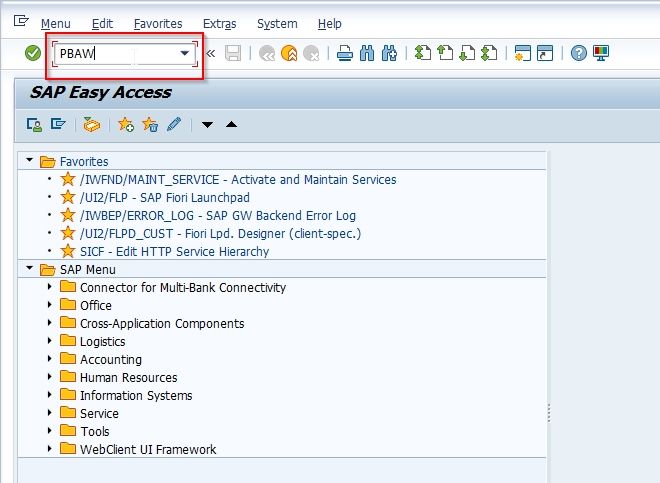This screenshot has height=483, width=660.
Task: Click the green Enter checkmark icon
Action: tap(33, 53)
